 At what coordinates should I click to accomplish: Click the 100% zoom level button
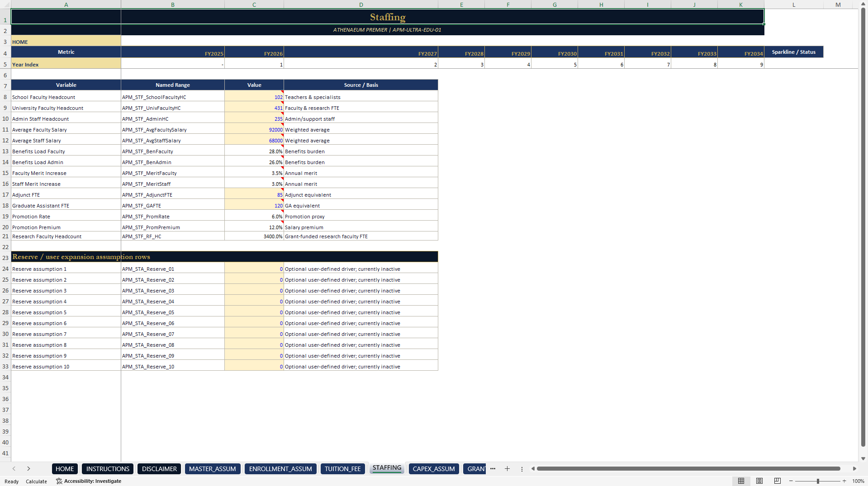point(858,481)
